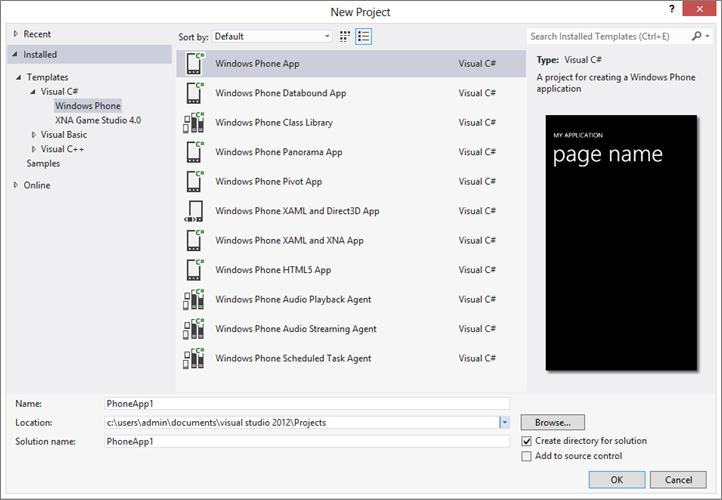Select Windows Phone Pivot App text
The height and width of the screenshot is (500, 722).
point(268,181)
